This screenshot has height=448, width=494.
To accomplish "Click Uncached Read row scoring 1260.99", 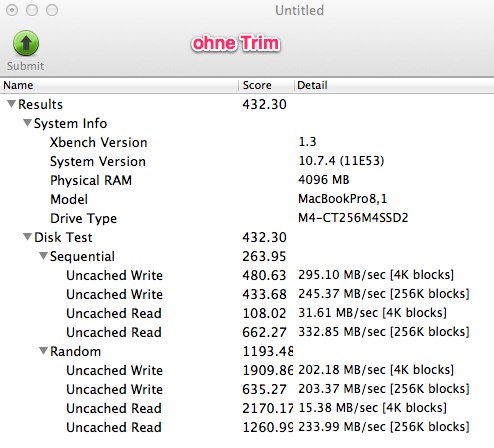I will [247, 427].
